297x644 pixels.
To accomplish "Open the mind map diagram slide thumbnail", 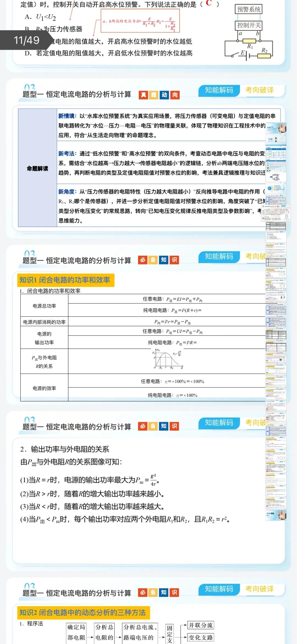I will [276, 177].
